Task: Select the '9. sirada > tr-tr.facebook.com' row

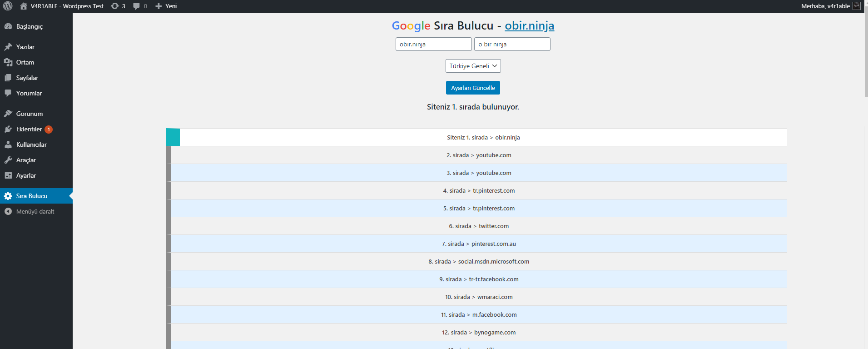Action: pyautogui.click(x=476, y=279)
